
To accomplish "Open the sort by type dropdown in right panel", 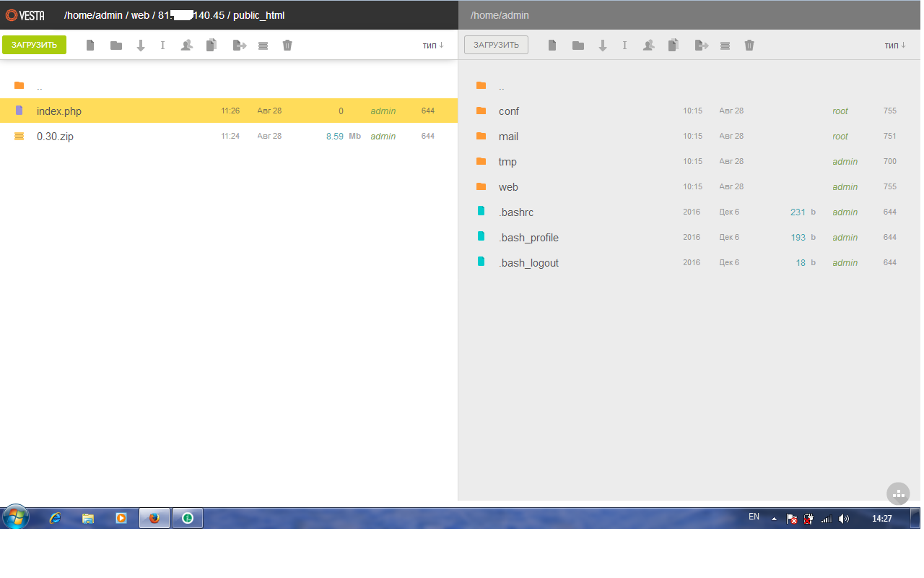I will [895, 46].
